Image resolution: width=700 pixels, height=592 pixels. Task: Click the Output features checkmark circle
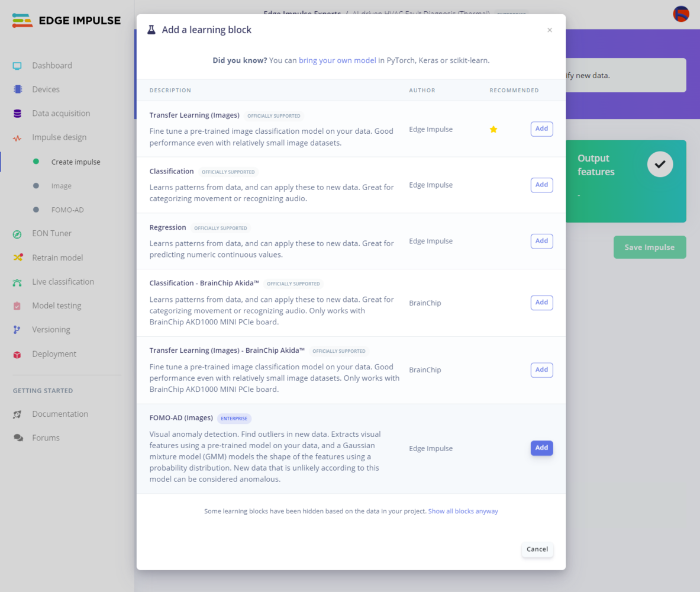pyautogui.click(x=660, y=165)
